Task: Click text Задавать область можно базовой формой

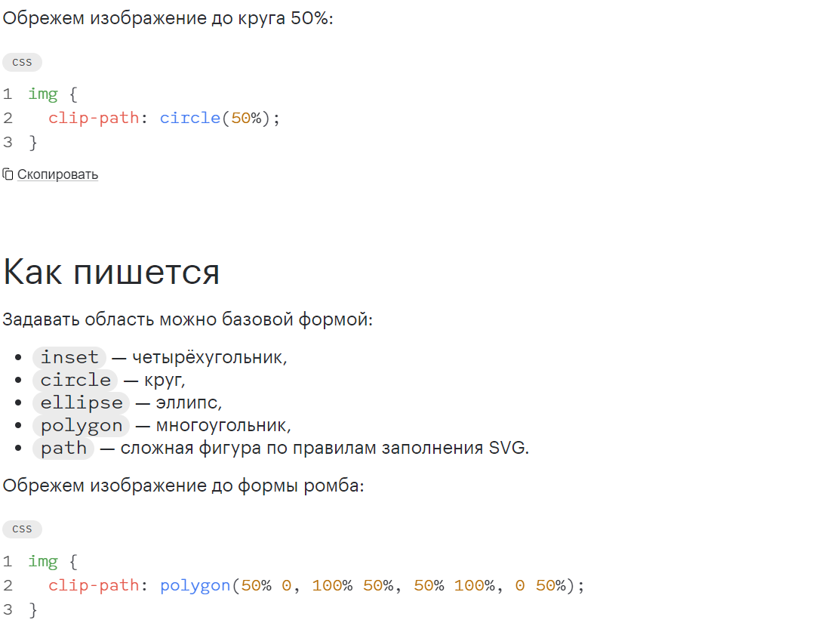Action: pos(187,319)
